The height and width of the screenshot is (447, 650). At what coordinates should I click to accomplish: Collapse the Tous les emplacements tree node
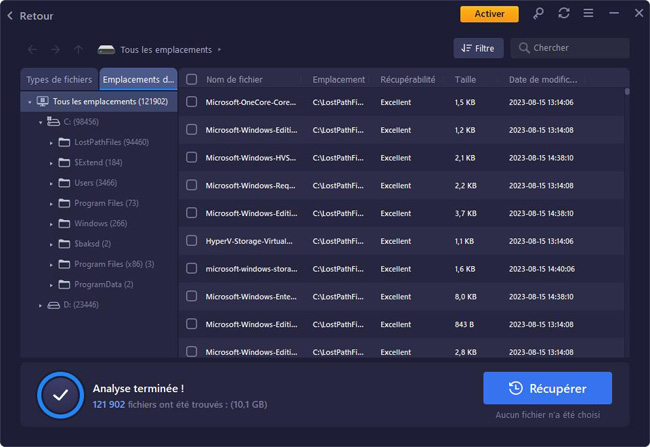pos(29,102)
